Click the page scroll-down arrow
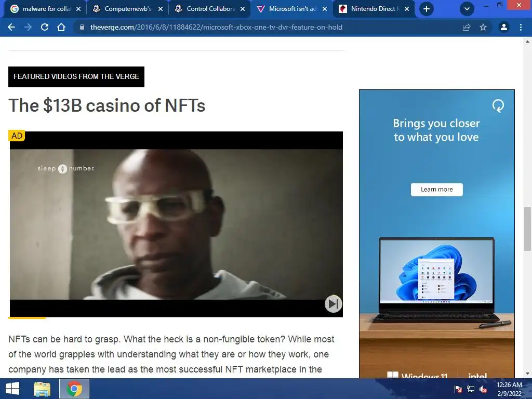The height and width of the screenshot is (399, 532). [x=528, y=374]
